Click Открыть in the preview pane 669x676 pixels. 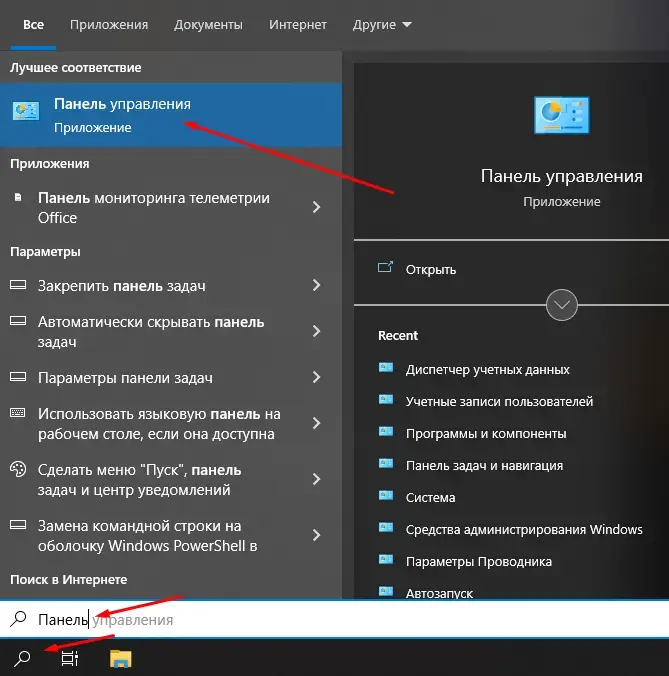(x=431, y=269)
